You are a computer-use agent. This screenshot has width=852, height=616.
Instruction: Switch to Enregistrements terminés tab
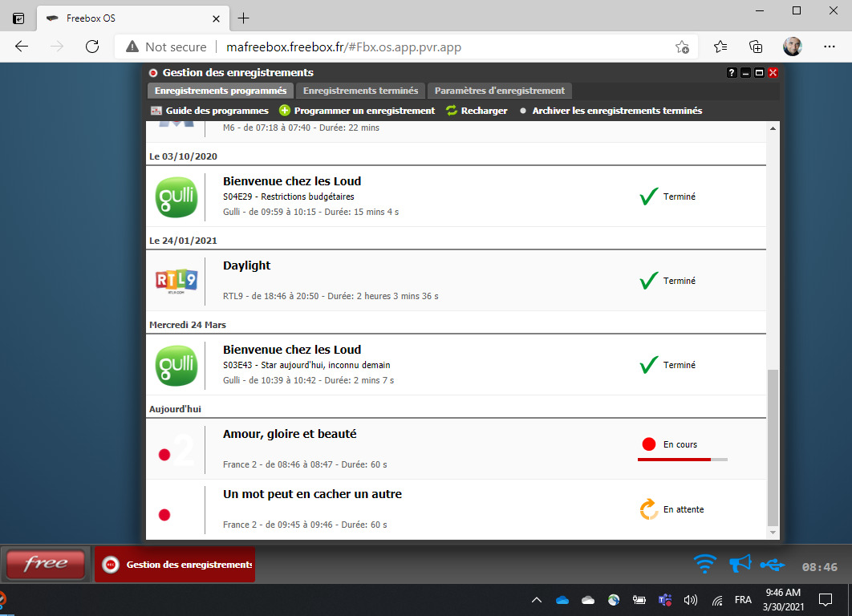tap(361, 91)
